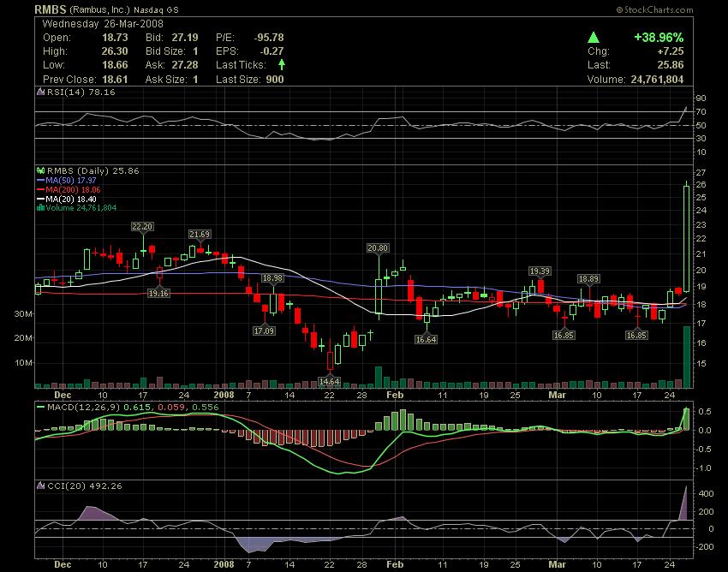Click the 18.98 price label
The height and width of the screenshot is (572, 728).
click(272, 278)
